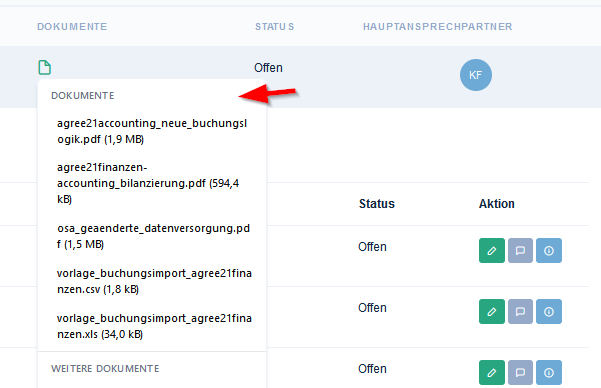
Task: Open agree21finanzen-accounting_bilanzierung.pdf
Action: click(x=148, y=183)
